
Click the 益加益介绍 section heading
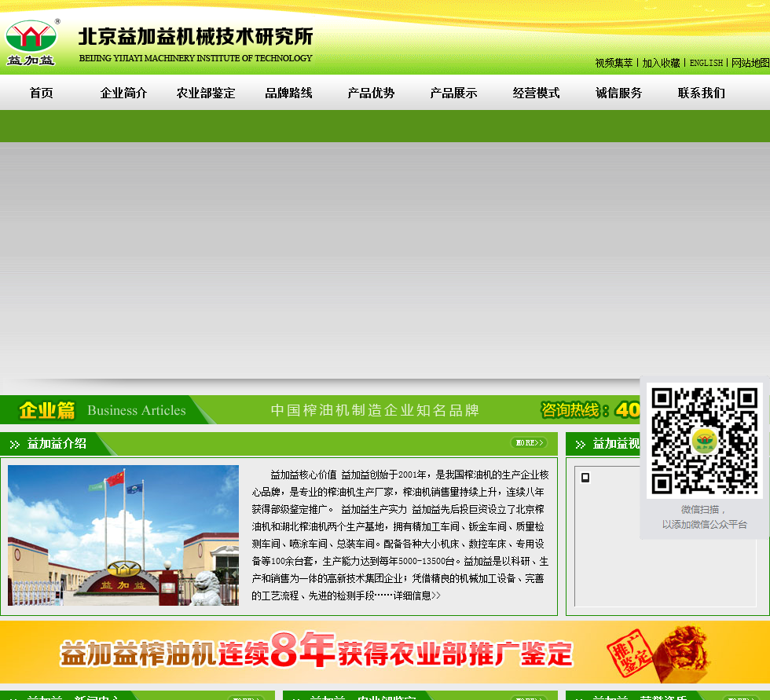(x=57, y=444)
